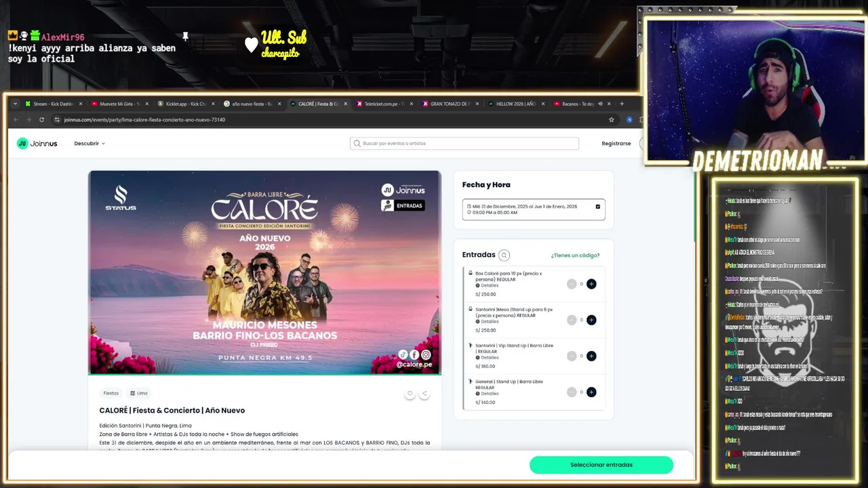Viewport: 868px width, 488px height.
Task: Click the event title CALORÉ | Fiesta & Concierto
Action: (x=172, y=410)
